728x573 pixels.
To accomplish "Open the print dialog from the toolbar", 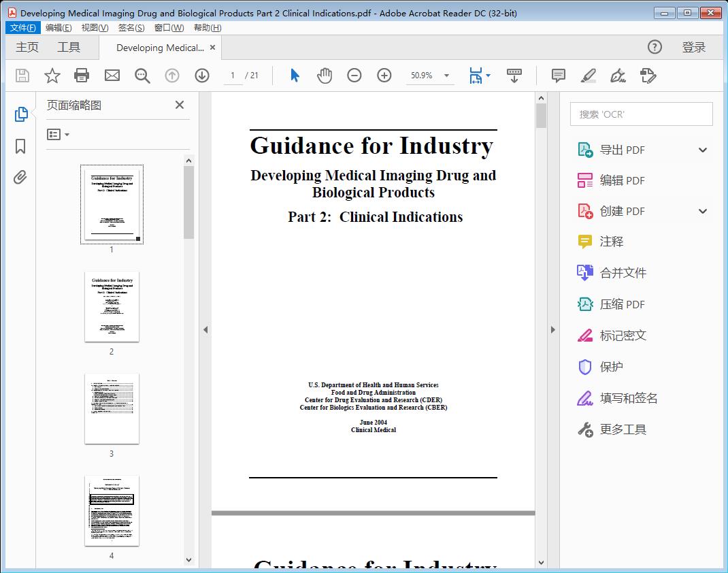I will 82,76.
